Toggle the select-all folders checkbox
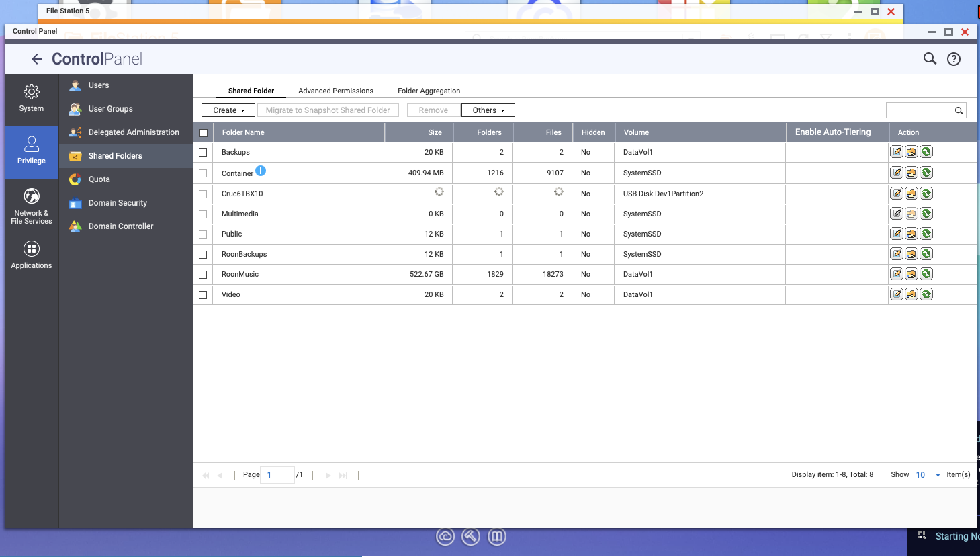Viewport: 980px width, 557px height. [x=204, y=133]
